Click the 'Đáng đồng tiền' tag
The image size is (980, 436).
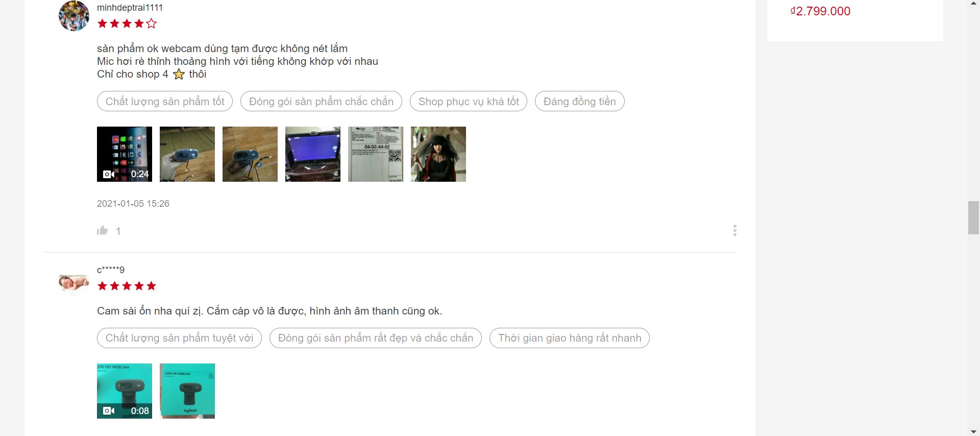pos(579,102)
